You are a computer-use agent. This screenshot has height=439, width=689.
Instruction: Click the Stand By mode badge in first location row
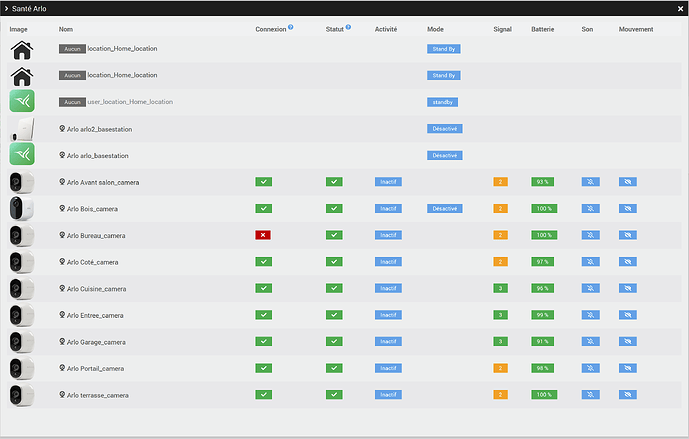click(444, 49)
